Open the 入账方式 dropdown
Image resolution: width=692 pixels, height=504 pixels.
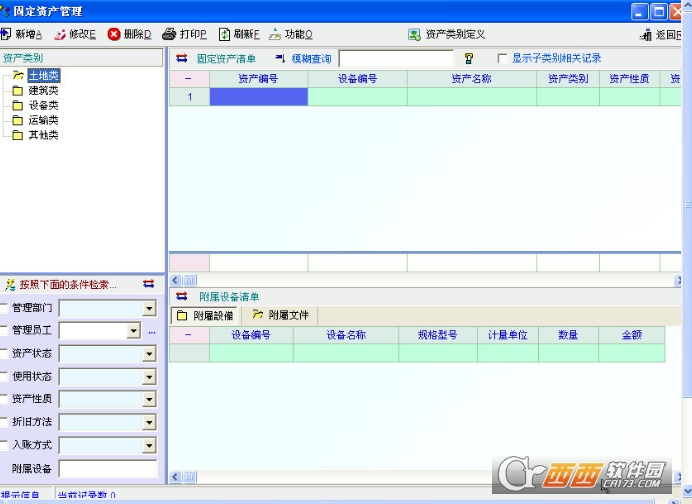(x=150, y=446)
